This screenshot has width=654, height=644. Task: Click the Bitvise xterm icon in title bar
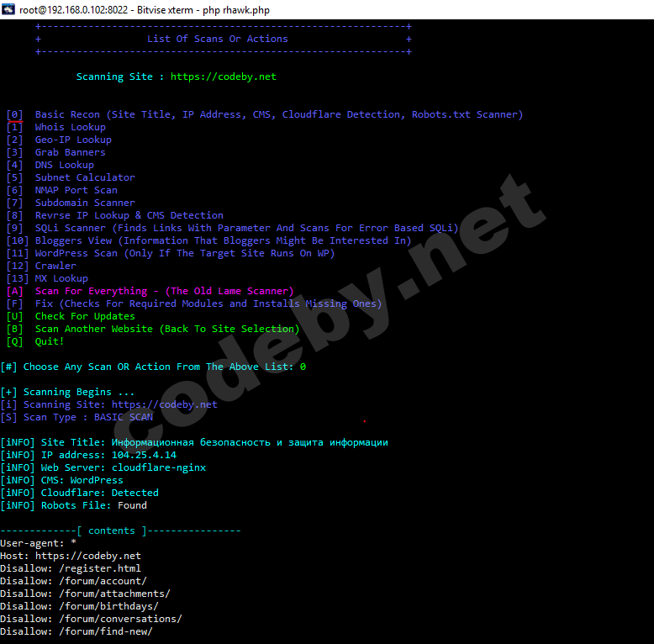[8, 9]
